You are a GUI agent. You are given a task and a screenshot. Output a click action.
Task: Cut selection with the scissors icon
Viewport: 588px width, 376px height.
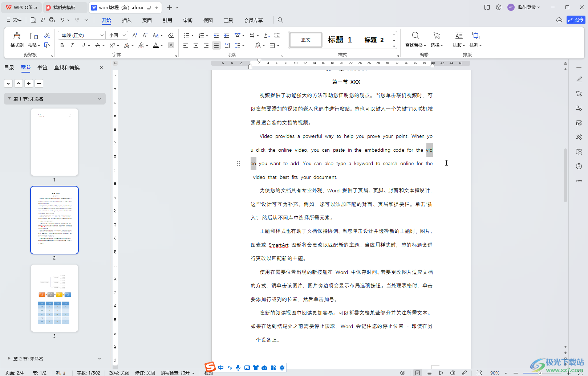click(47, 35)
